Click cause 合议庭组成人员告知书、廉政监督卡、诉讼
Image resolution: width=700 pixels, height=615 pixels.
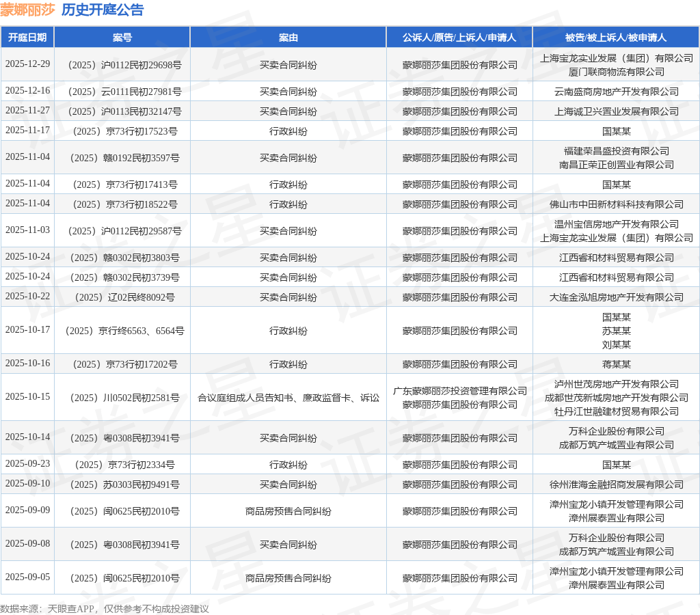pos(288,398)
